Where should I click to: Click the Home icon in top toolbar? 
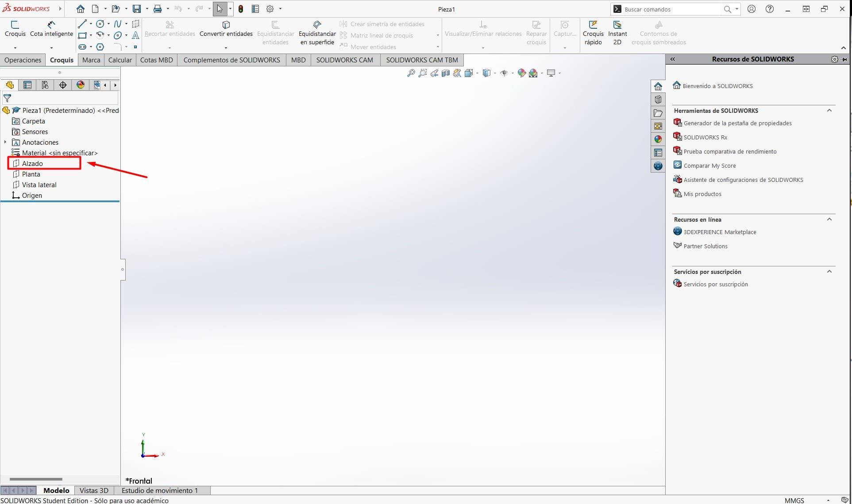coord(80,9)
